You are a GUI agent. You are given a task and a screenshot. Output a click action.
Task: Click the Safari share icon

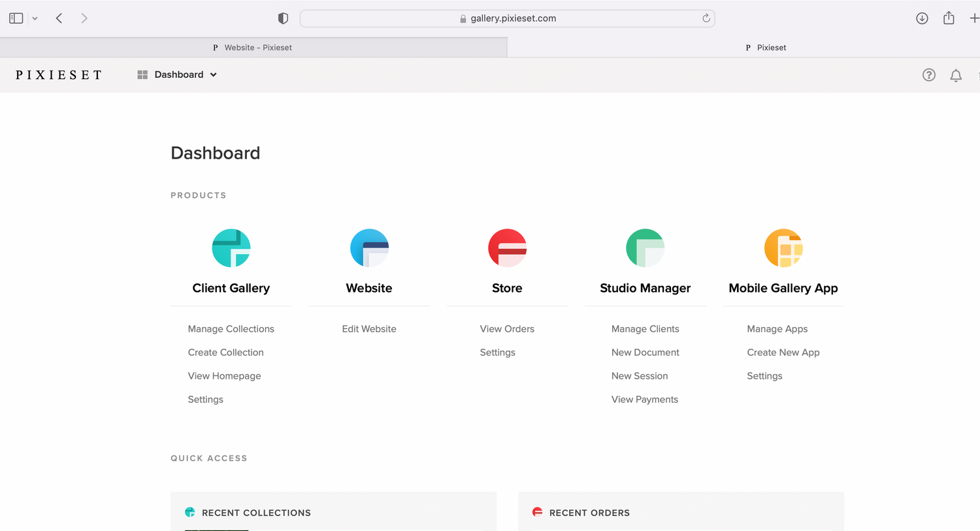coord(949,18)
